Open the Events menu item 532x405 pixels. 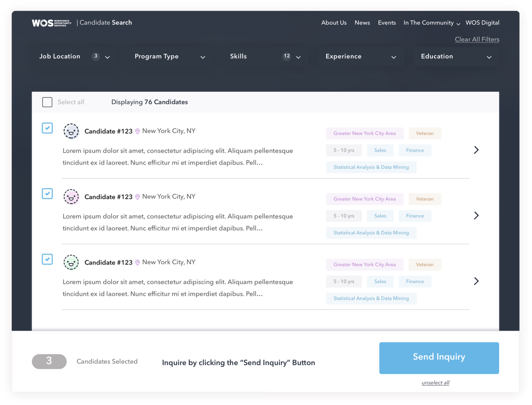[x=387, y=23]
